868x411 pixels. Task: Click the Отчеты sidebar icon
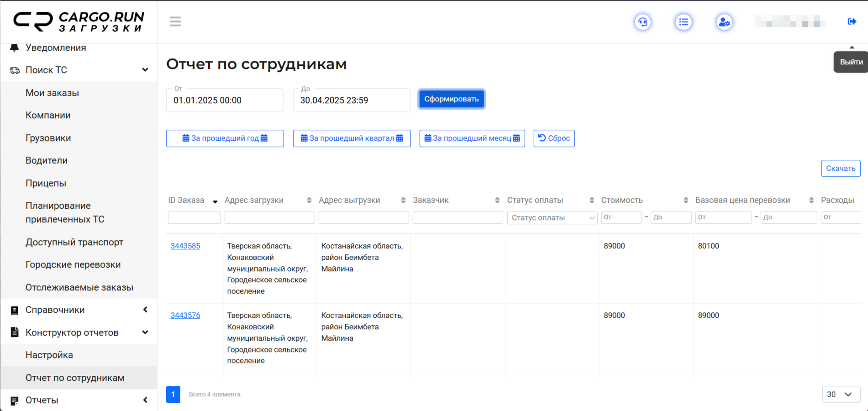pos(15,400)
